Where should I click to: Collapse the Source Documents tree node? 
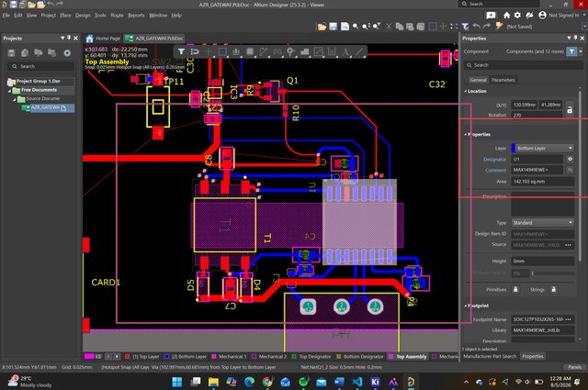pyautogui.click(x=15, y=99)
